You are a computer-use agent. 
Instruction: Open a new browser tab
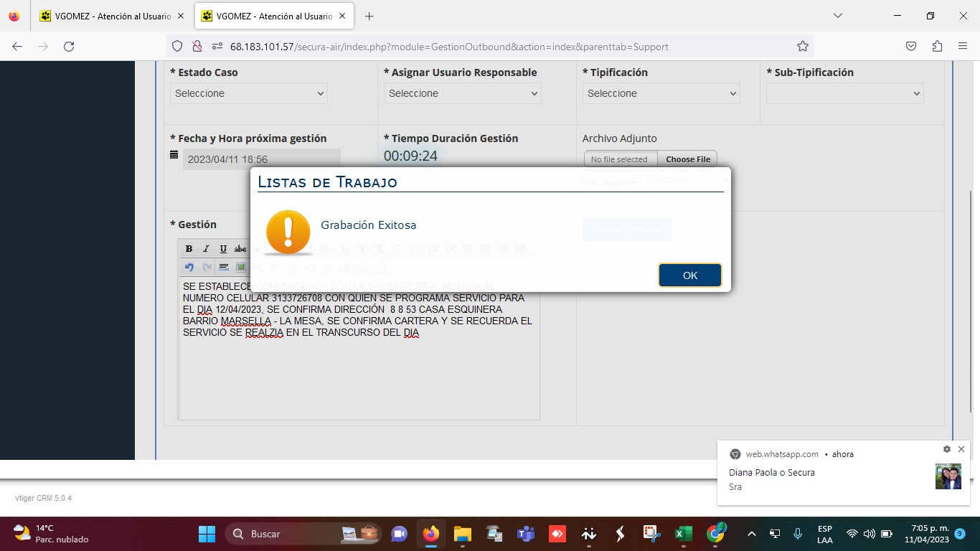coord(369,16)
